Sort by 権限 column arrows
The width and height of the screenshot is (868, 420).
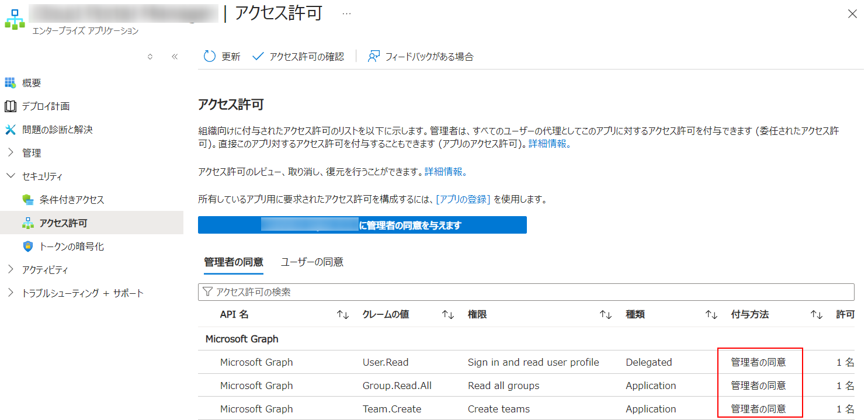click(606, 315)
